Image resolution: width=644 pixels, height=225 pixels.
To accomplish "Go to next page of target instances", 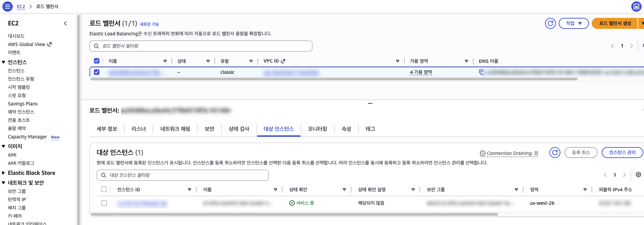I will click(624, 175).
